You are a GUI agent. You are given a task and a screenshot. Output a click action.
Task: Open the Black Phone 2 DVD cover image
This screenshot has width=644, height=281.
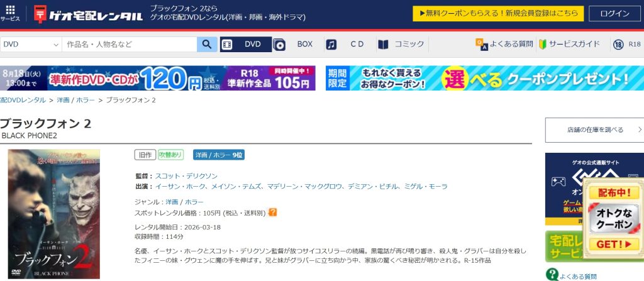pyautogui.click(x=54, y=214)
